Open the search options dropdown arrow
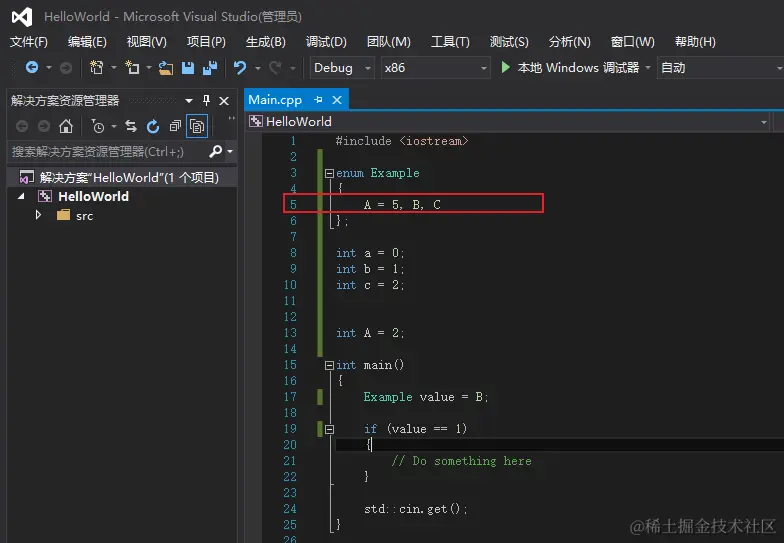The width and height of the screenshot is (784, 543). [x=230, y=151]
